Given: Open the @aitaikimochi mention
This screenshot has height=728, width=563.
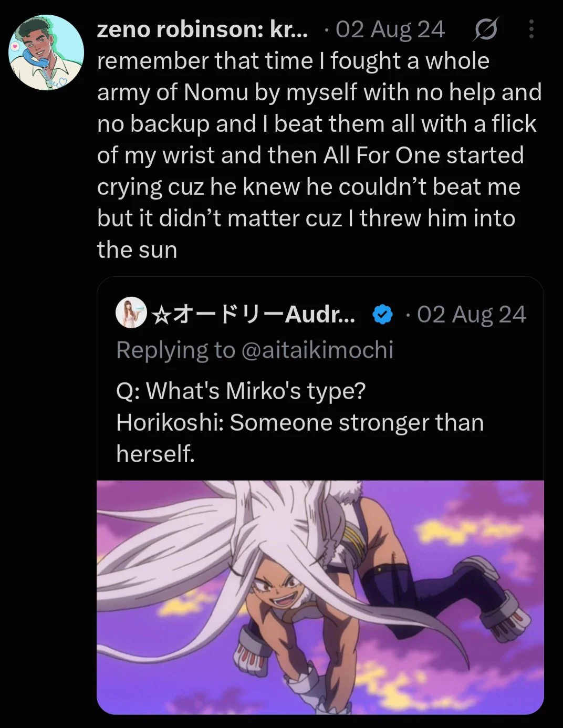Looking at the screenshot, I should point(317,350).
